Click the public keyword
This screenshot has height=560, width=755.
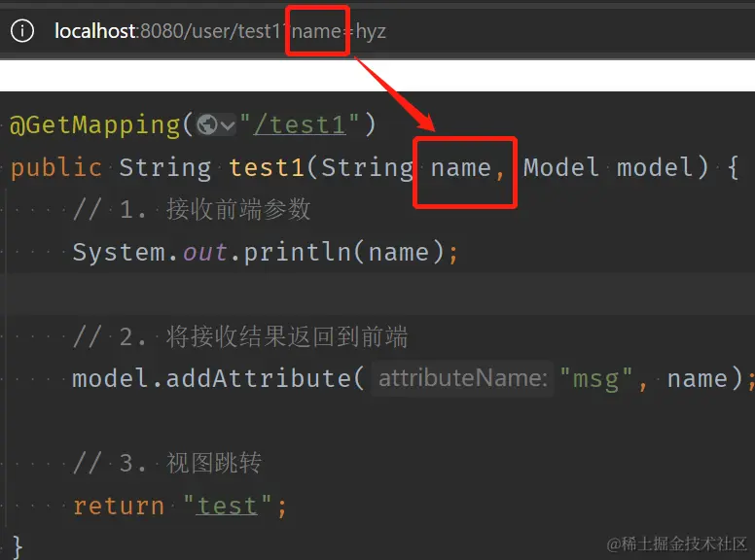pyautogui.click(x=56, y=168)
